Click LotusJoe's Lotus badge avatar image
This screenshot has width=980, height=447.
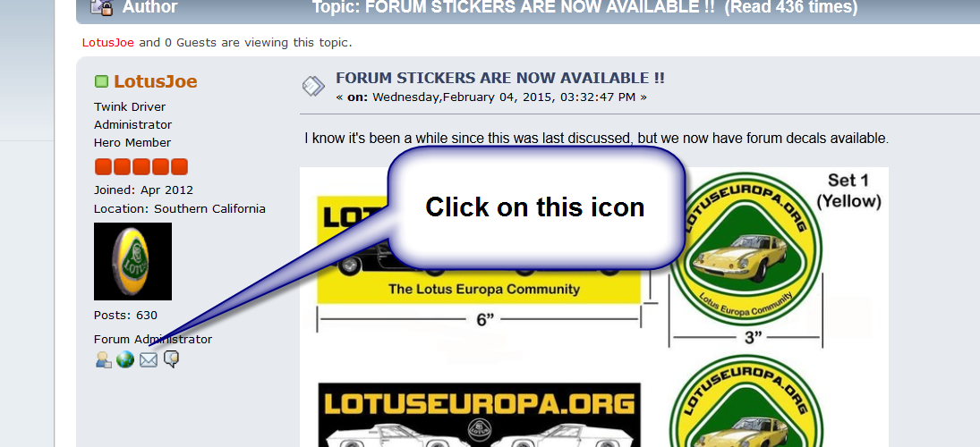point(132,262)
